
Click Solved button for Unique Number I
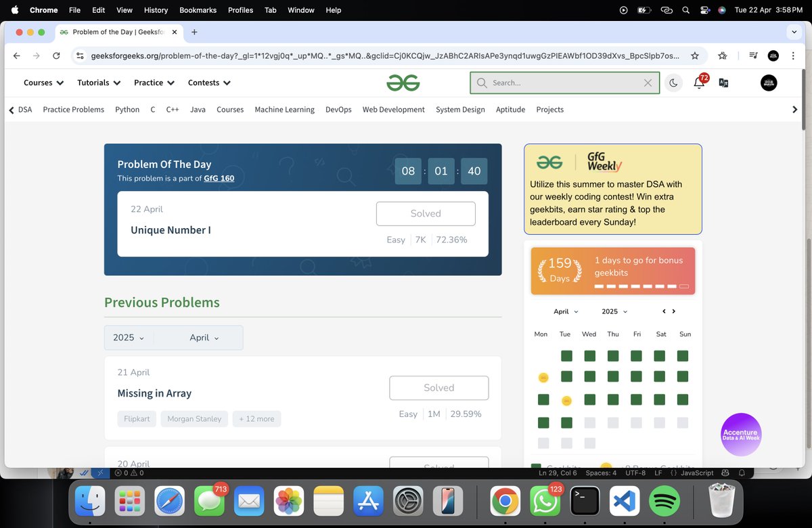(426, 213)
